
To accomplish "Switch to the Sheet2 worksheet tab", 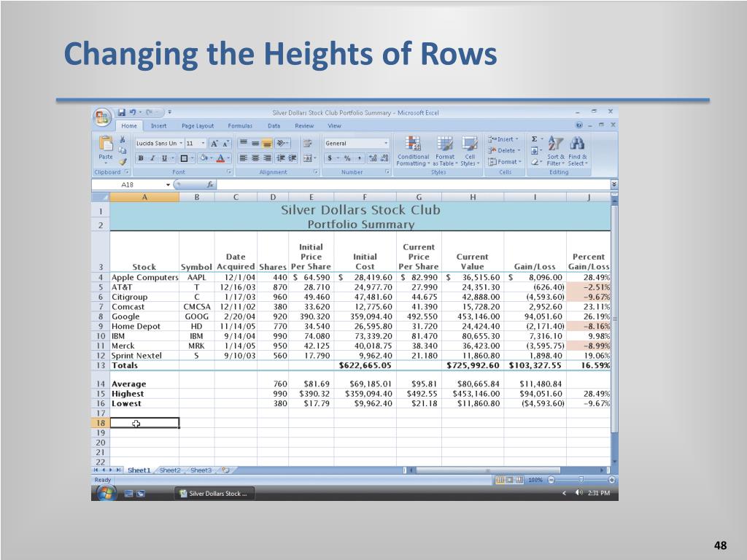I will (x=170, y=470).
